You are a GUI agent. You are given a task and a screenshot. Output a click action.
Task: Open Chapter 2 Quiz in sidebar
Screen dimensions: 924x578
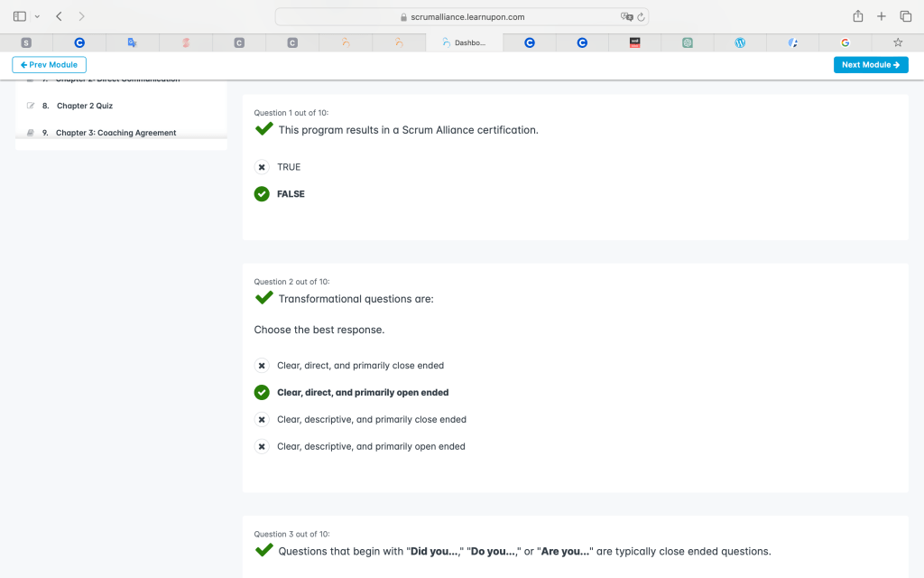pos(84,106)
